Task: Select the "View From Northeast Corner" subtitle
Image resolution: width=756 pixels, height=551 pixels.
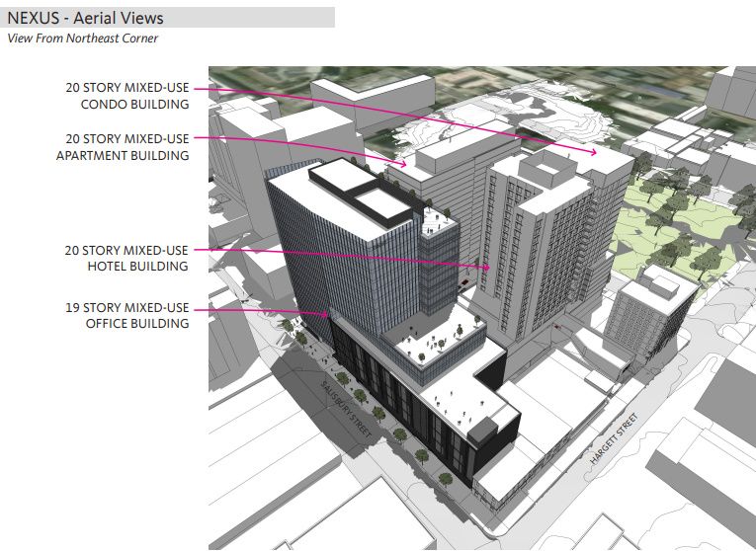Action: click(x=83, y=39)
